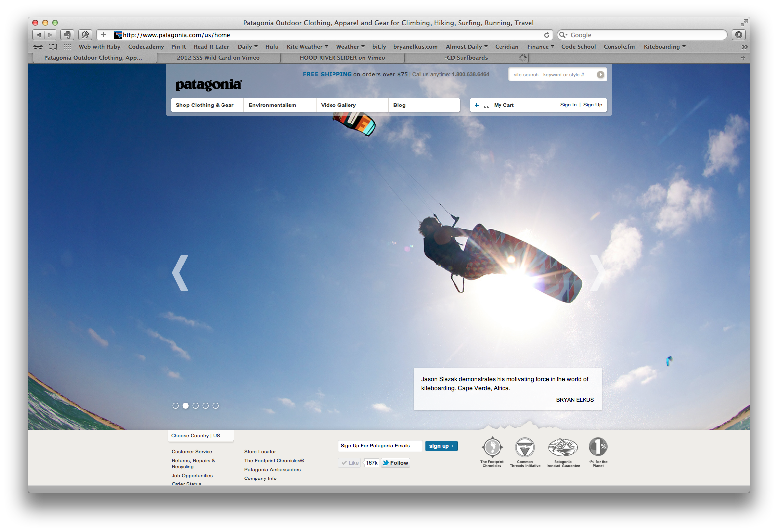The image size is (778, 532).
Task: Open the Hulu bookmark
Action: pos(272,47)
